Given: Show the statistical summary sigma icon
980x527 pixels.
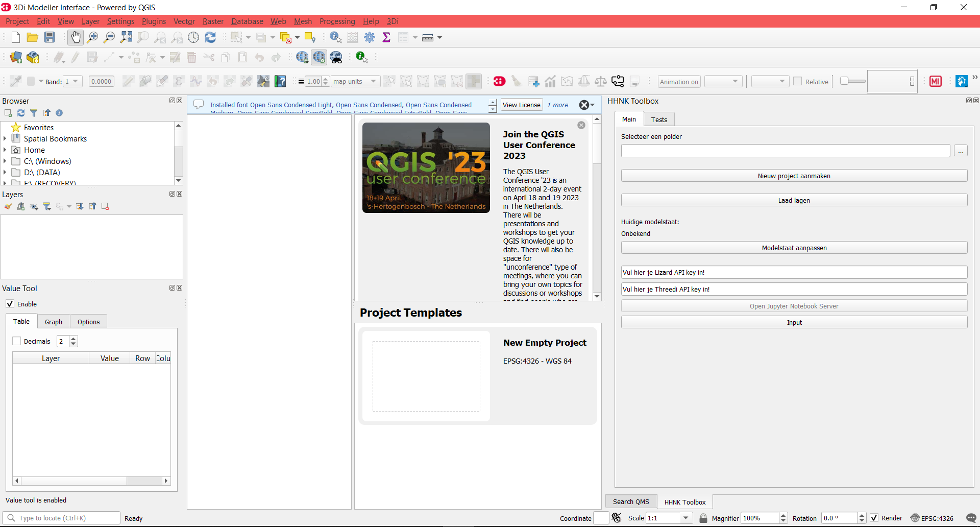Looking at the screenshot, I should coord(386,37).
